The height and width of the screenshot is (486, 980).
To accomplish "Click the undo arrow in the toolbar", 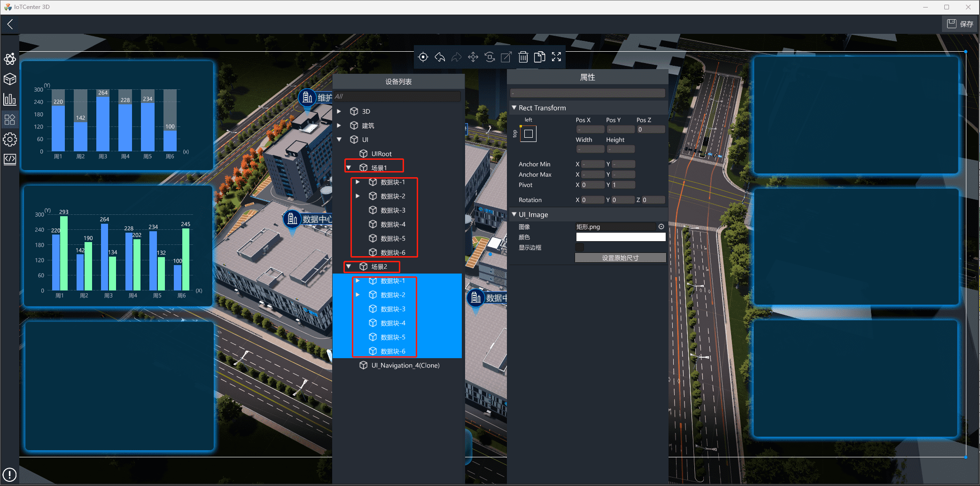I will pos(440,57).
